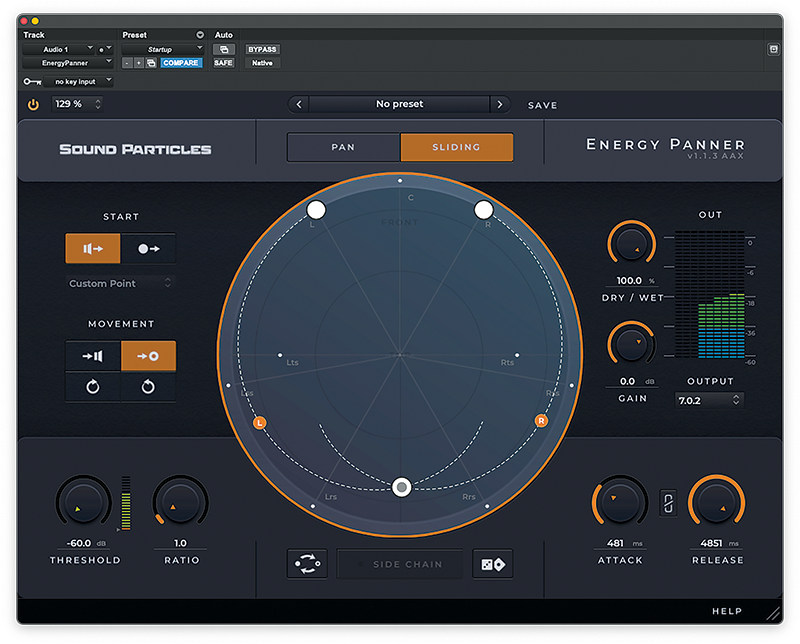Switch to the SLIDING tab
This screenshot has height=644, width=800.
[457, 147]
